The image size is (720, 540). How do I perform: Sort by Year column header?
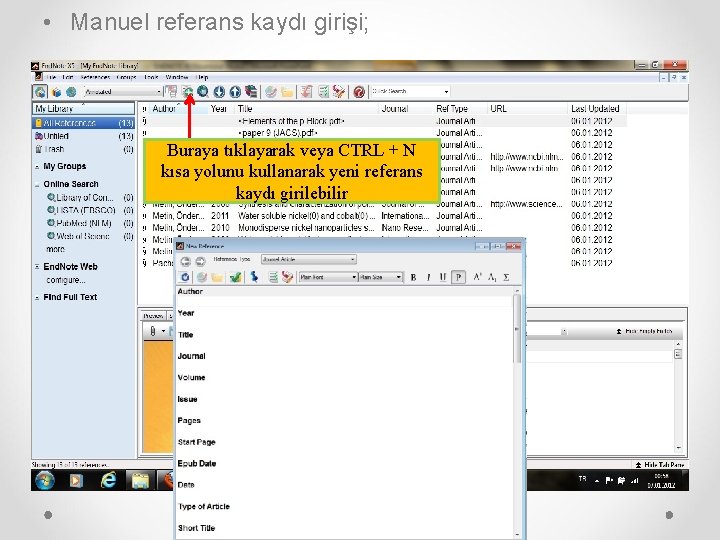pos(219,109)
